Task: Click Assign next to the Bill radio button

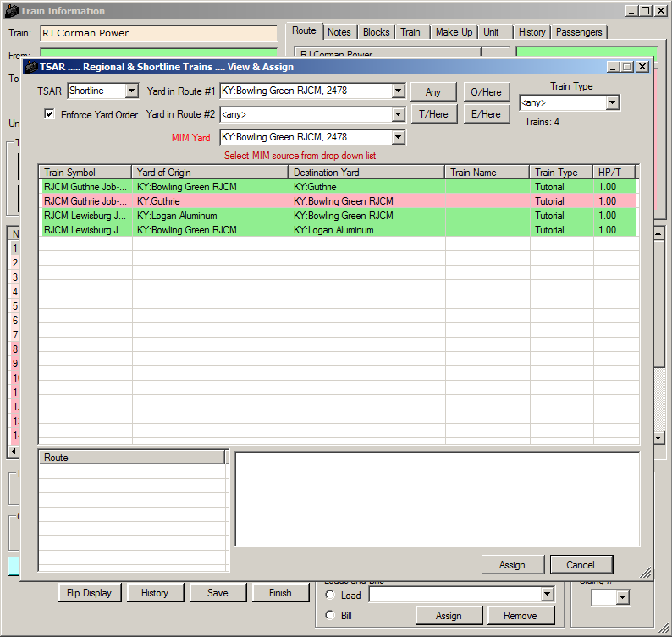Action: point(449,615)
